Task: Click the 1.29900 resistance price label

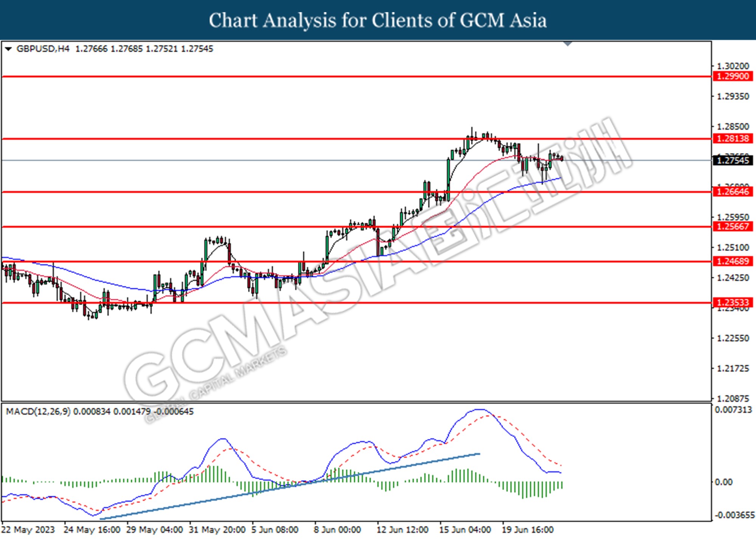Action: coord(733,76)
